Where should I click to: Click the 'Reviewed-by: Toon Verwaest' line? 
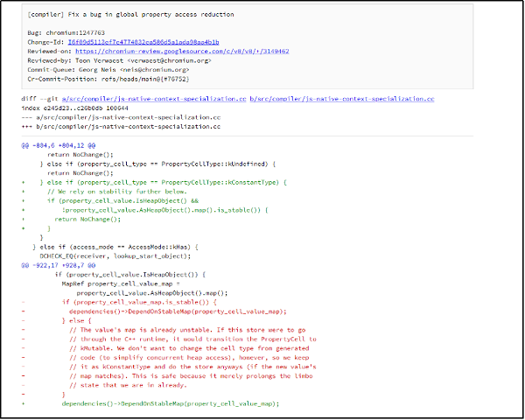pos(119,60)
